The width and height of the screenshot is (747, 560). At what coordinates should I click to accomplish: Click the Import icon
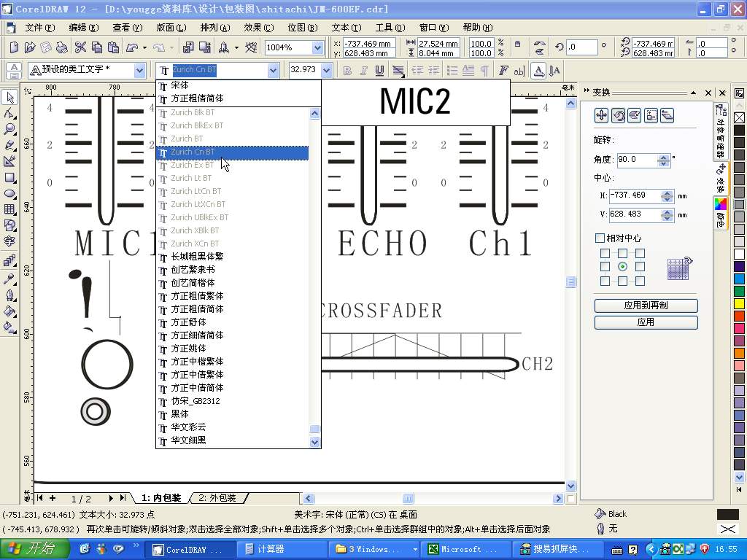(x=188, y=47)
